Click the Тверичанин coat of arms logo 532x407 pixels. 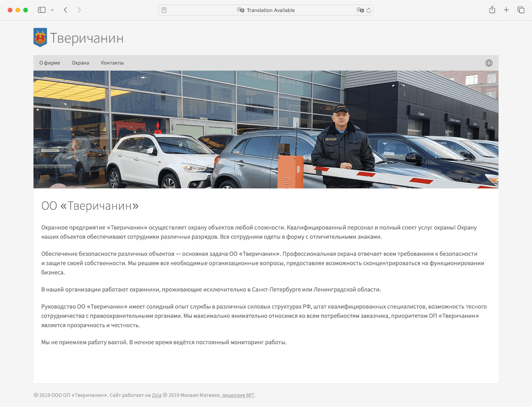tap(40, 38)
